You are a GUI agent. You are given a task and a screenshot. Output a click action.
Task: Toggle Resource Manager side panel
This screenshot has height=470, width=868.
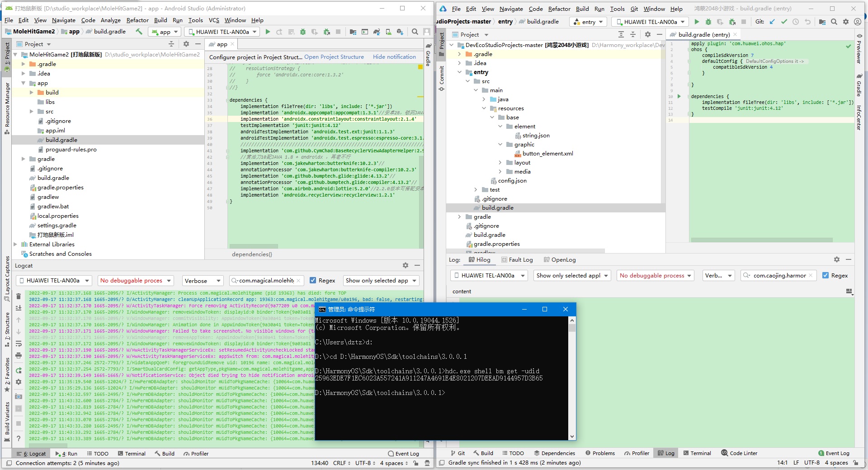[7, 108]
